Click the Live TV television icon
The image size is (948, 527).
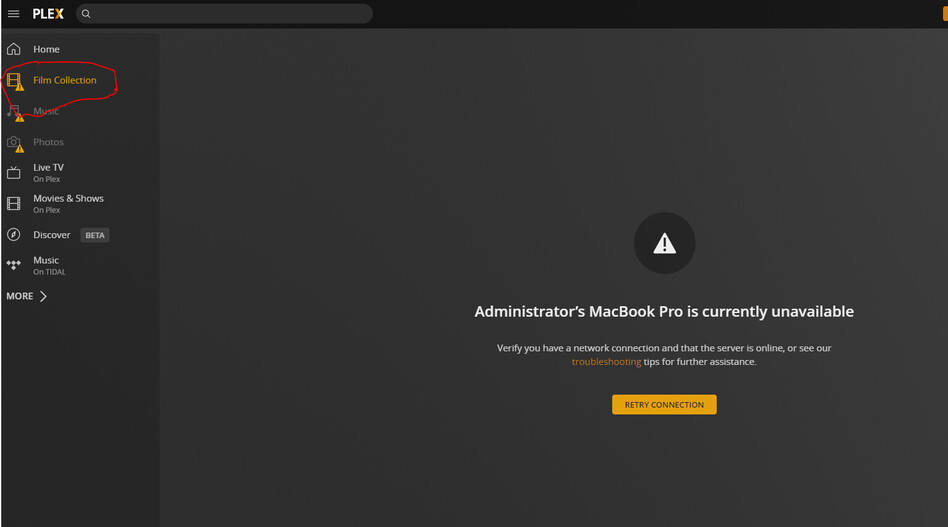pyautogui.click(x=14, y=173)
